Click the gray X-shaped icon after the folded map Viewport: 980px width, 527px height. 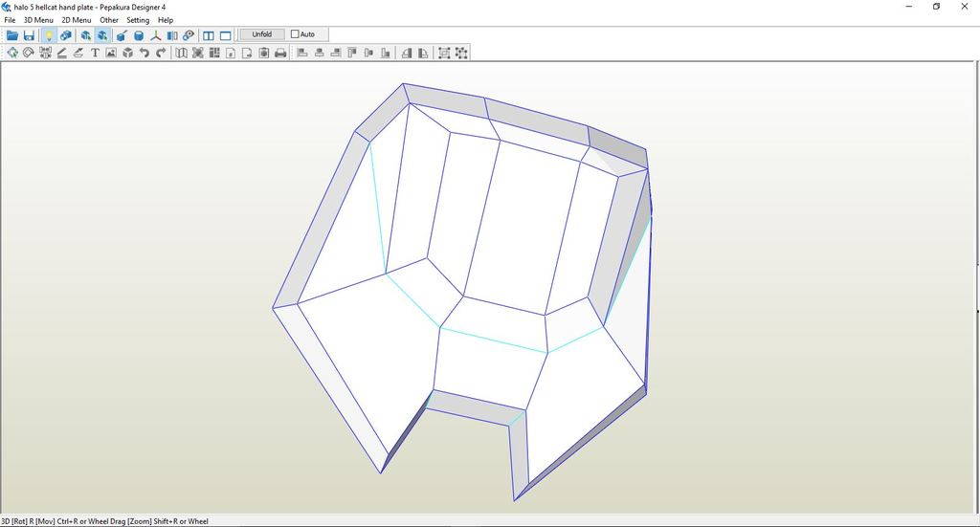coord(197,53)
